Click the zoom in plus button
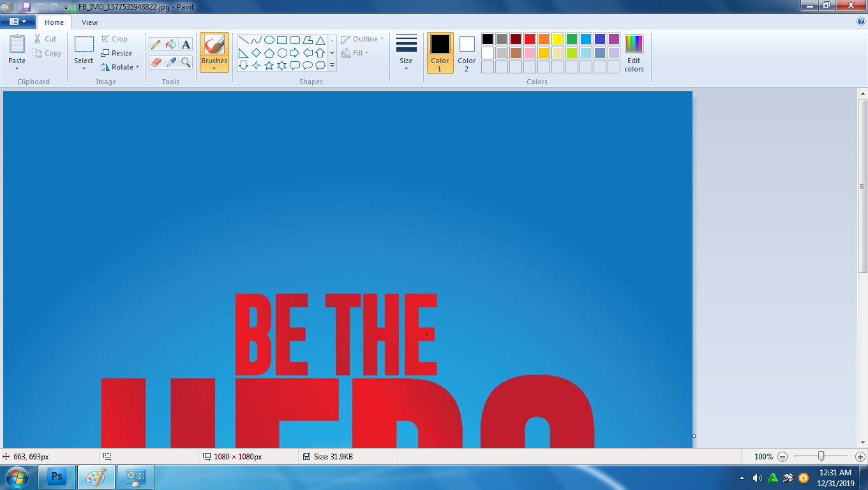The width and height of the screenshot is (868, 490). click(x=860, y=457)
